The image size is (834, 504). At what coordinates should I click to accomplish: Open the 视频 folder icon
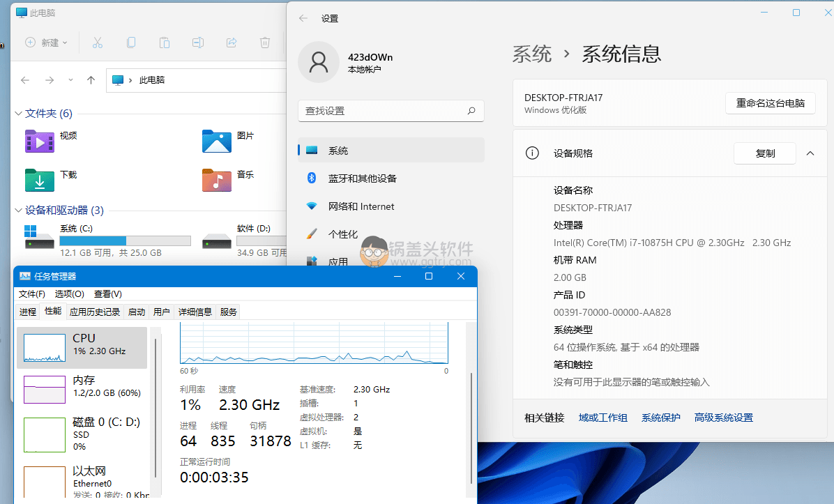[x=39, y=142]
